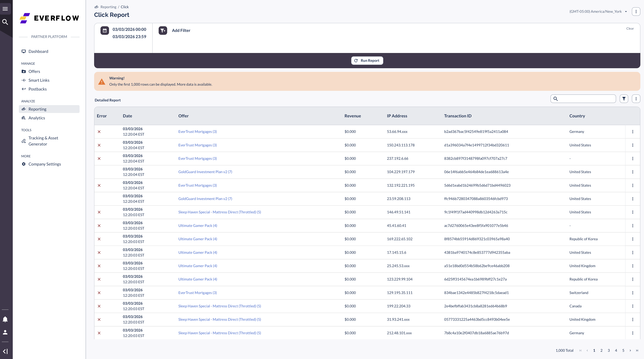
Task: Open the user profile icon
Action: point(5,332)
